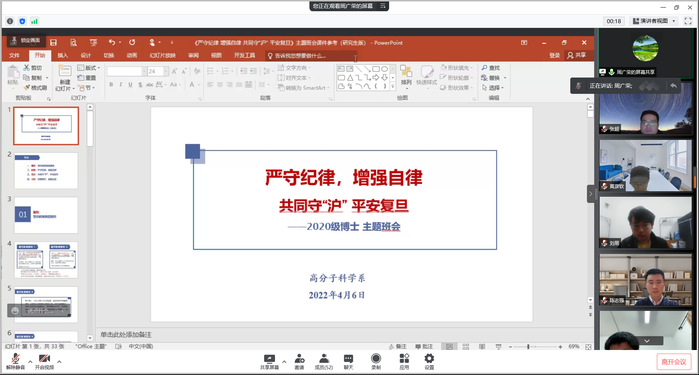Open the 文件 File tab

pos(14,55)
